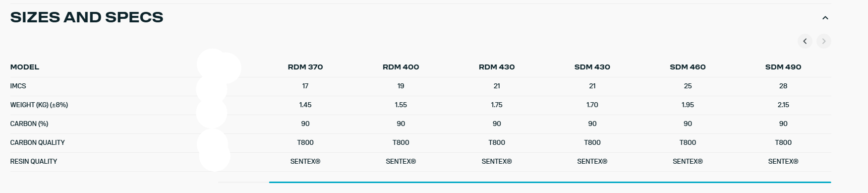Select the RDM 400 column header
The image size is (868, 193).
coord(401,67)
